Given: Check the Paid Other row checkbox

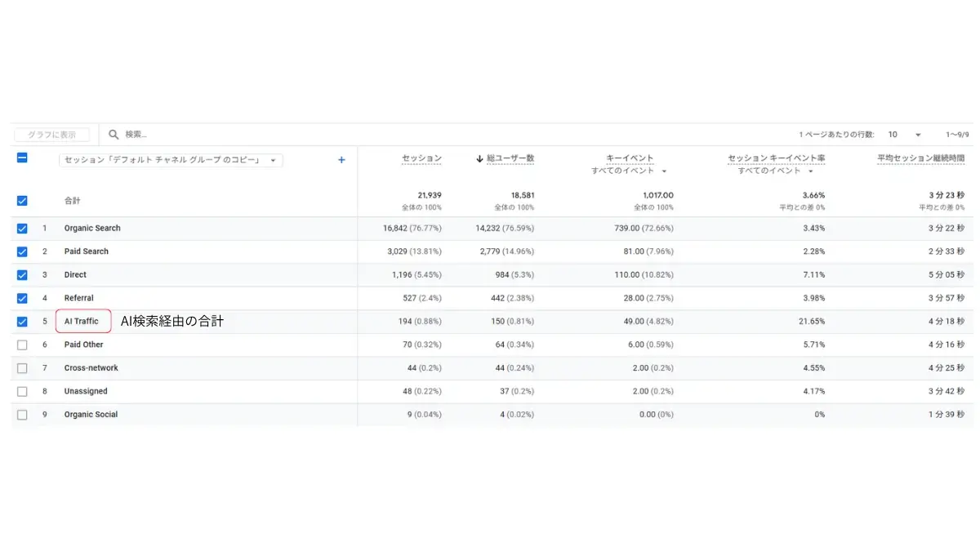Looking at the screenshot, I should click(22, 345).
